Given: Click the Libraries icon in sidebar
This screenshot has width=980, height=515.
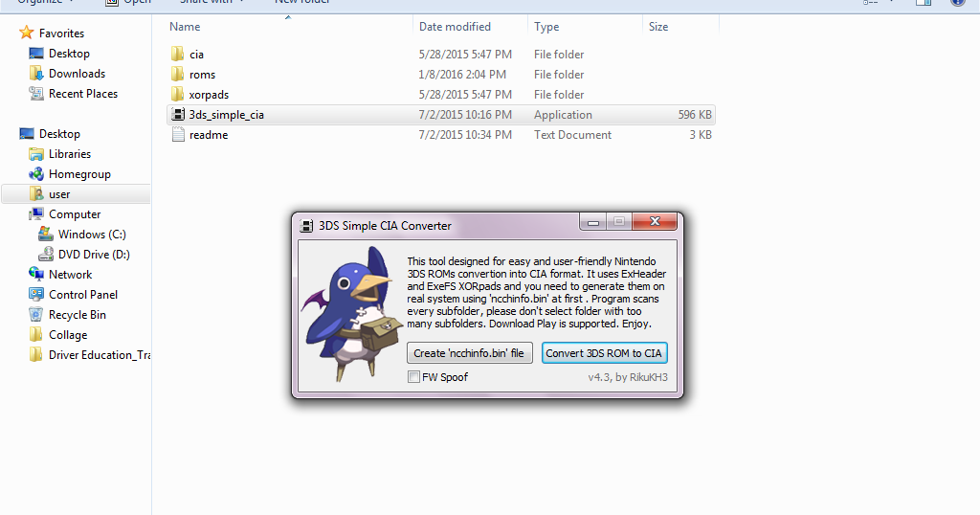Looking at the screenshot, I should coord(36,154).
